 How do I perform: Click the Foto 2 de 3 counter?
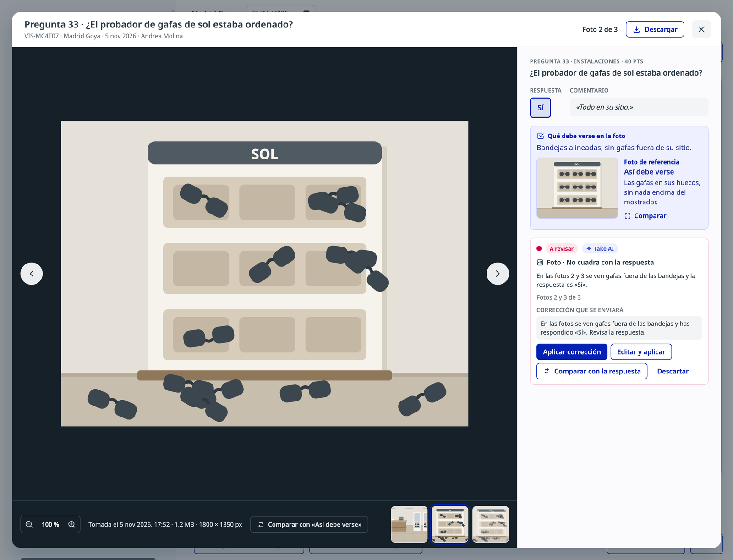(600, 29)
